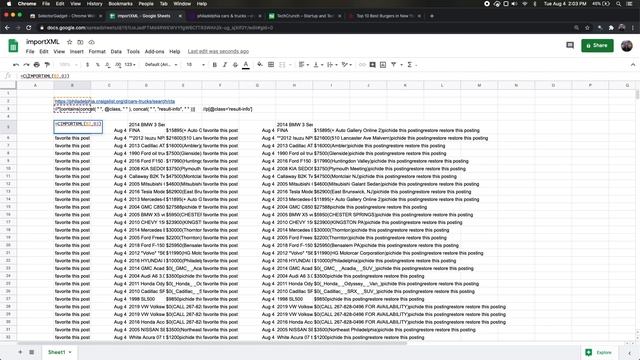Click the Undo icon in toolbar

click(x=16, y=64)
